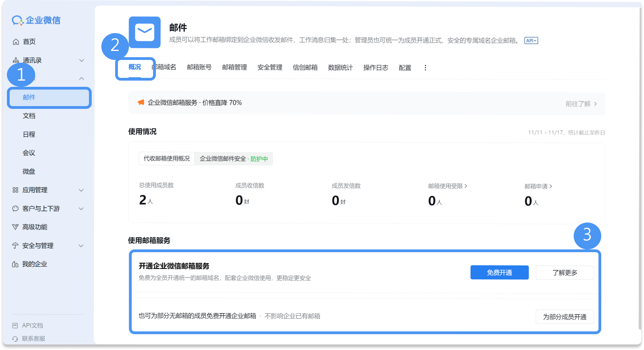Select the 代收邮箱使用概况 segment

pyautogui.click(x=167, y=158)
